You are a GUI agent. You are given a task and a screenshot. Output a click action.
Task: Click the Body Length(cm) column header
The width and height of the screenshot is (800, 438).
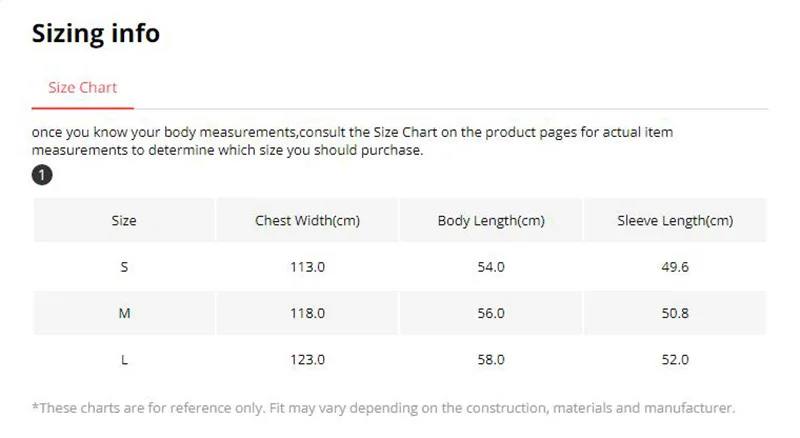pyautogui.click(x=491, y=221)
